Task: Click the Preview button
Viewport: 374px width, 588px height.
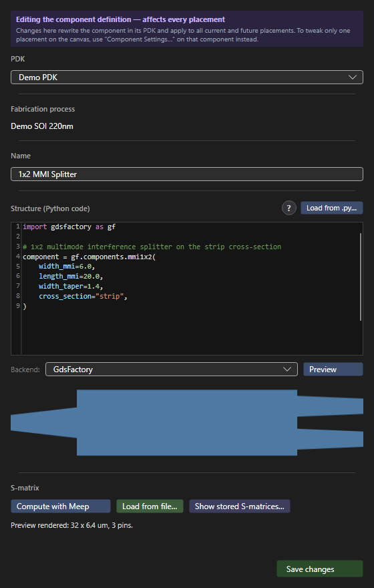Action: pyautogui.click(x=333, y=370)
